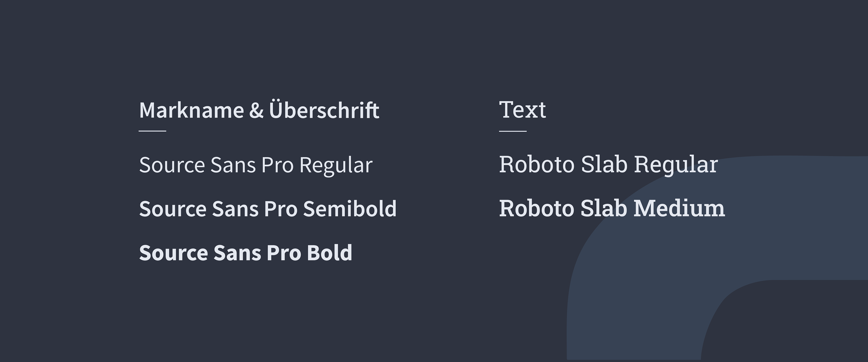The height and width of the screenshot is (362, 868).
Task: Click Roboto in the Roboto Slab Regular line
Action: coord(536,165)
